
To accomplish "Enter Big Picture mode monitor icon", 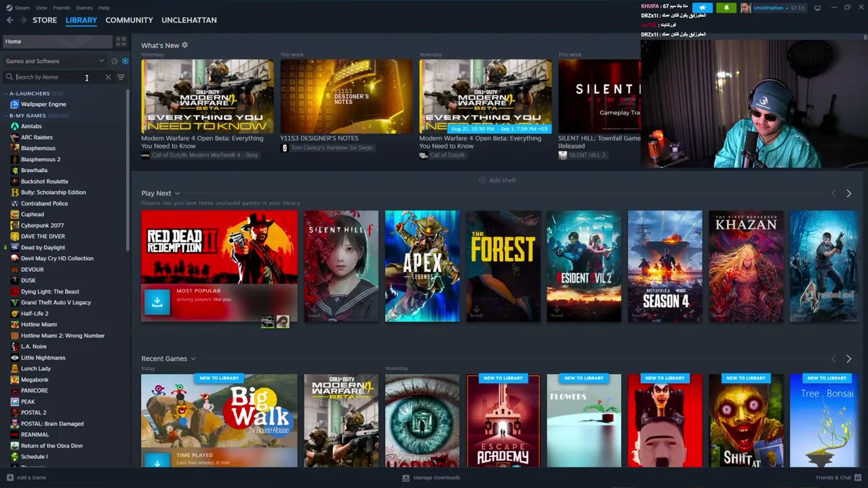I will click(817, 8).
